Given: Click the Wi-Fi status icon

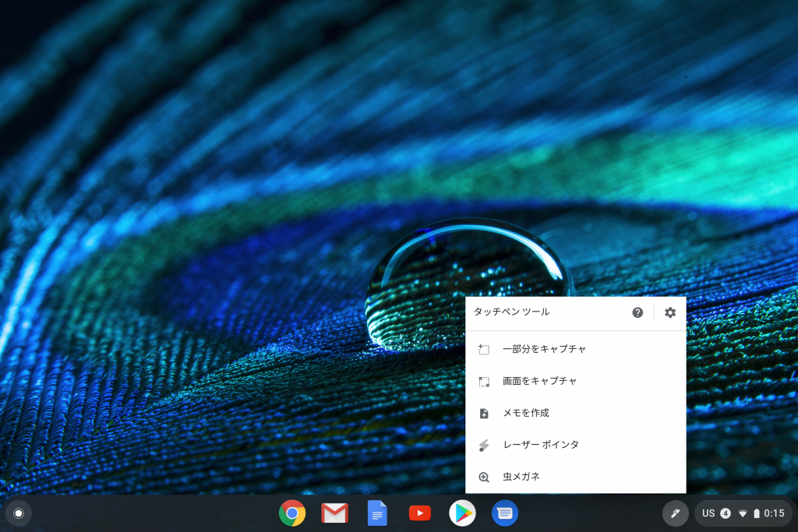Looking at the screenshot, I should click(x=743, y=513).
